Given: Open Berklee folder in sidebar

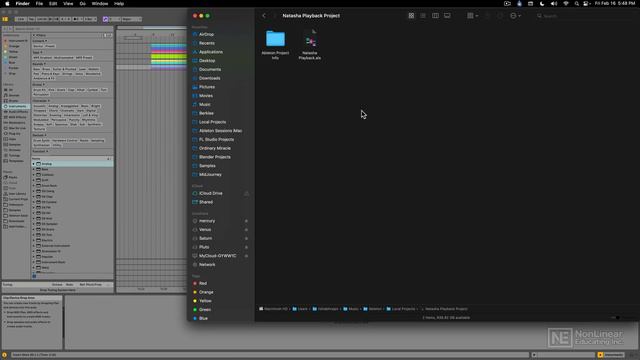Looking at the screenshot, I should coord(206,113).
